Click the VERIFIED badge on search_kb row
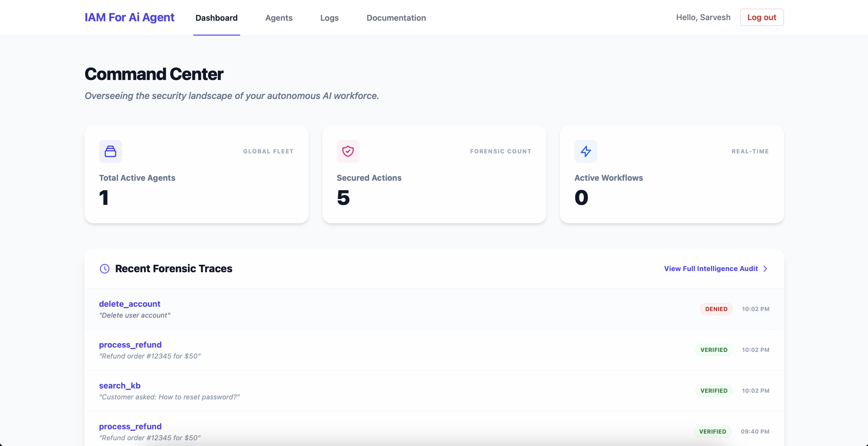Viewport: 868px width, 446px height. [714, 391]
